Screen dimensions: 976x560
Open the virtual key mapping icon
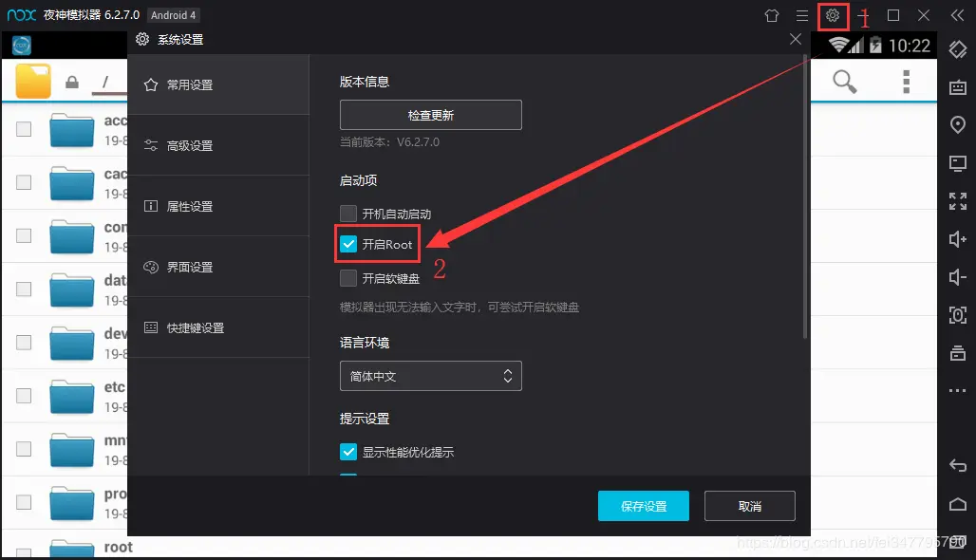point(957,86)
